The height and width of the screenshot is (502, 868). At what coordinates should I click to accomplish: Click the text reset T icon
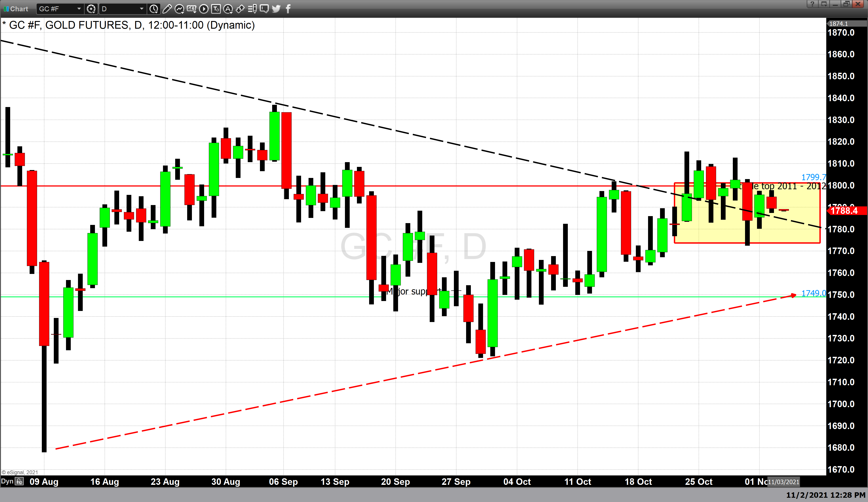[216, 9]
